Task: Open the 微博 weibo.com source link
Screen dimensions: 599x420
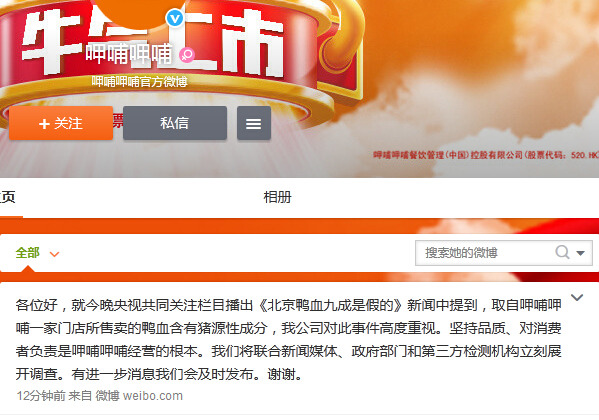Action: [x=139, y=396]
